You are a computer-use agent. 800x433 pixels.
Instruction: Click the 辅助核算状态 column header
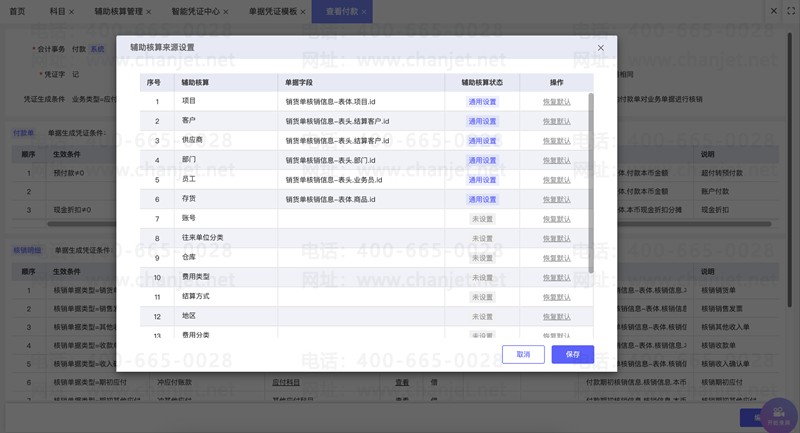(482, 83)
